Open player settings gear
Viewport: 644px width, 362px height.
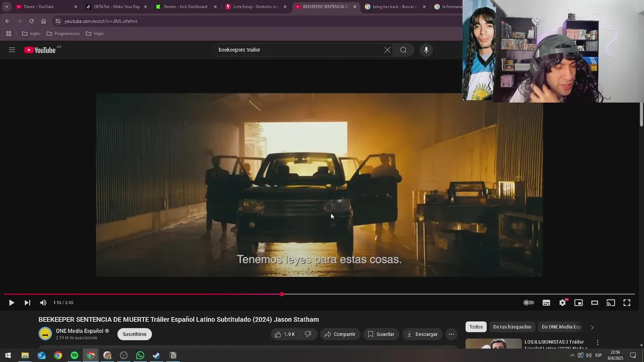click(562, 303)
